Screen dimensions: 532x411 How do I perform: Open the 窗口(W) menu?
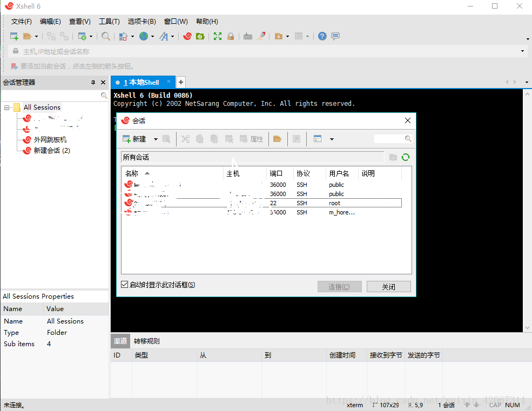[x=176, y=22]
